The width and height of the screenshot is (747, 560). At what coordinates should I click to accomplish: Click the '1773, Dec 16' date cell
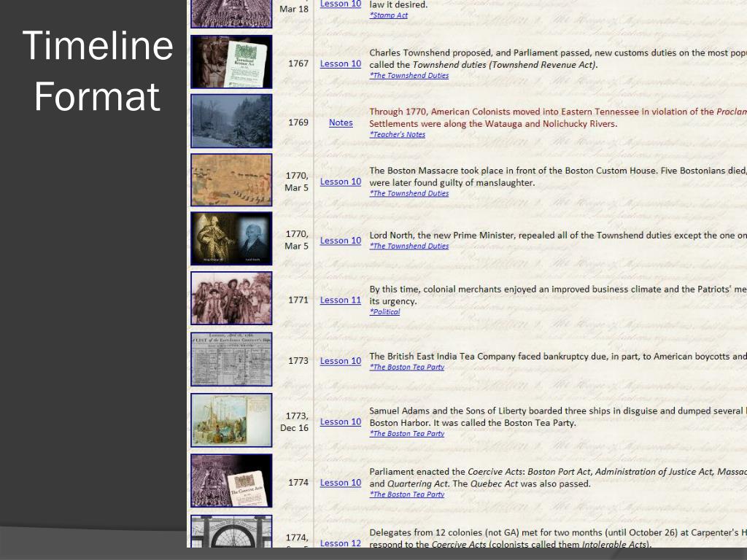click(x=295, y=422)
